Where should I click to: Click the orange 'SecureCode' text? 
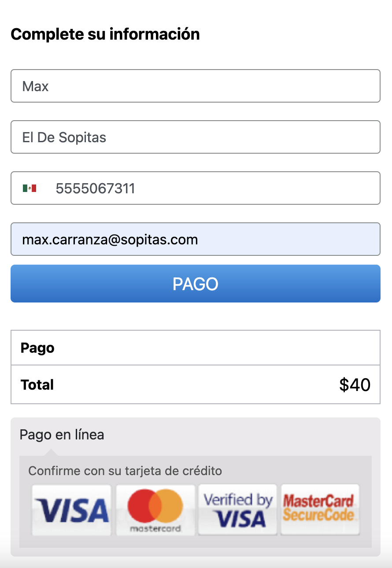[x=318, y=515]
